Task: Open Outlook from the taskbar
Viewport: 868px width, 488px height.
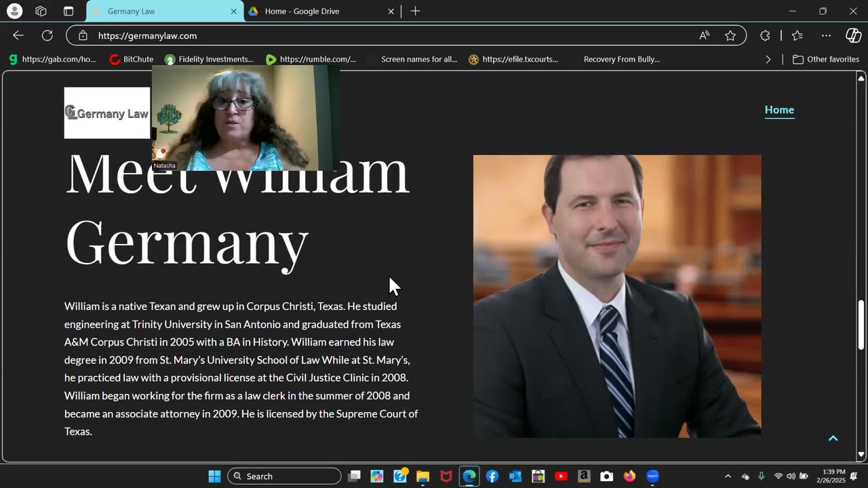Action: click(x=515, y=476)
